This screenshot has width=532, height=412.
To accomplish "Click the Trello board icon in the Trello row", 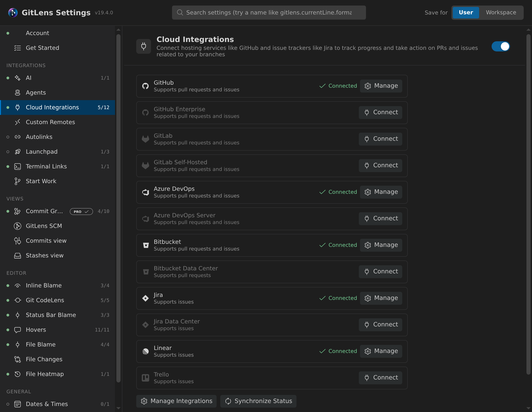I will coord(145,378).
